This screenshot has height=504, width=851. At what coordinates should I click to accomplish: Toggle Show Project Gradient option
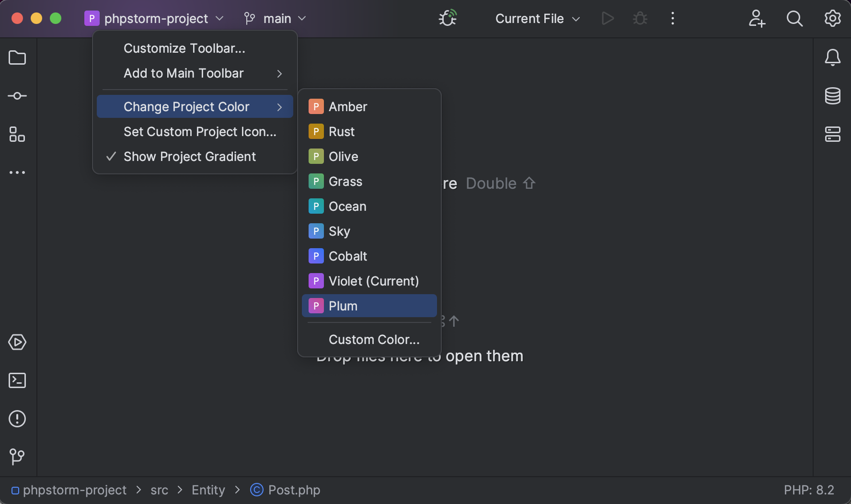pyautogui.click(x=190, y=156)
